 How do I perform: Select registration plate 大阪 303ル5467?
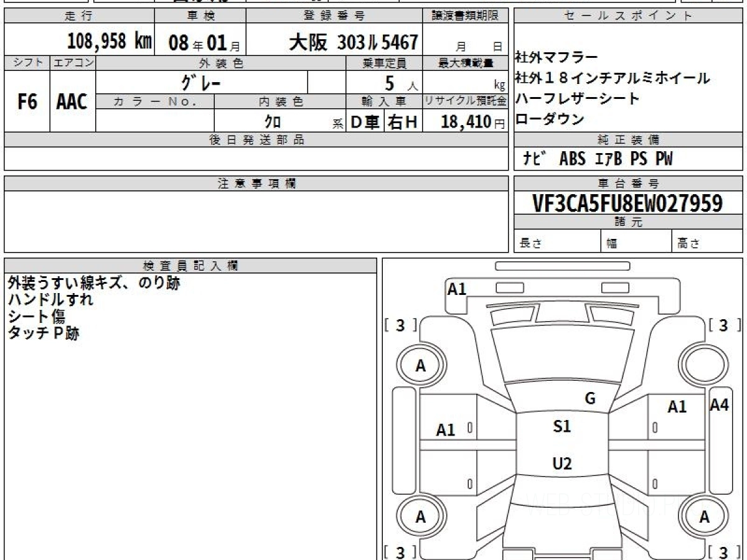353,42
